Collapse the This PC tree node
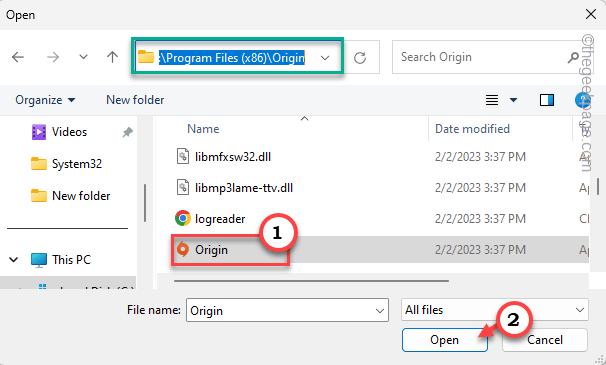This screenshot has height=365, width=606. (x=14, y=259)
